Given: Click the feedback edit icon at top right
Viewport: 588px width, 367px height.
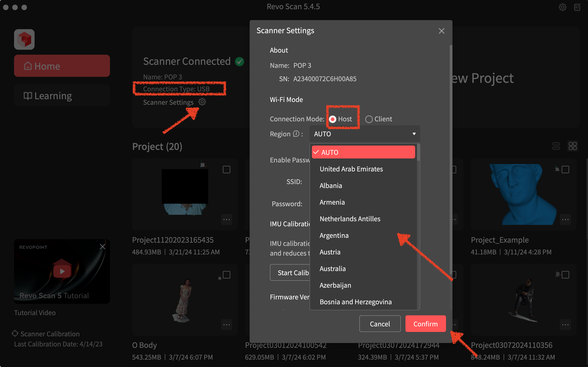Looking at the screenshot, I should click(x=577, y=7).
